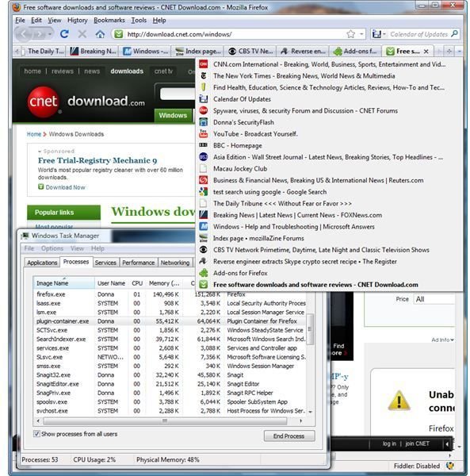Switch to The Daily T... tab
Screen dimensions: 470x476
(x=43, y=52)
